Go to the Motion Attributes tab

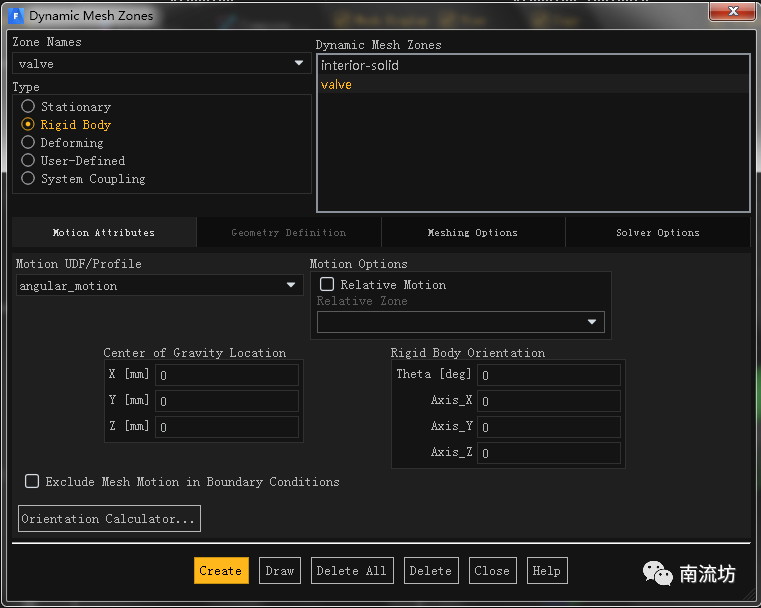104,233
